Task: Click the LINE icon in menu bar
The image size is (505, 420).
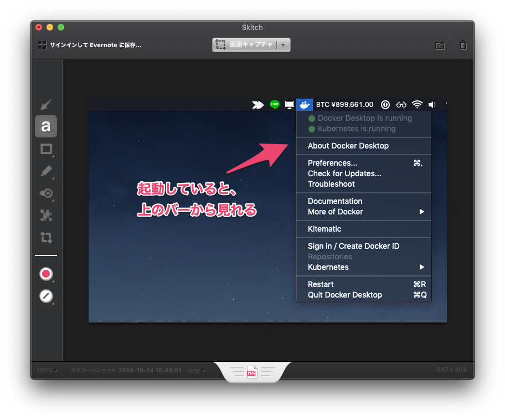Action: coord(275,104)
